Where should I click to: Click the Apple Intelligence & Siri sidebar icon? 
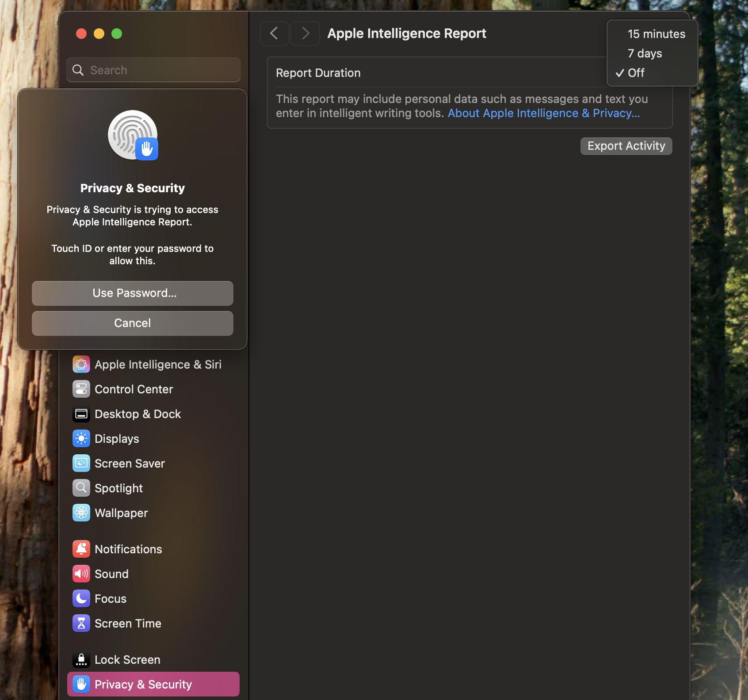[81, 365]
